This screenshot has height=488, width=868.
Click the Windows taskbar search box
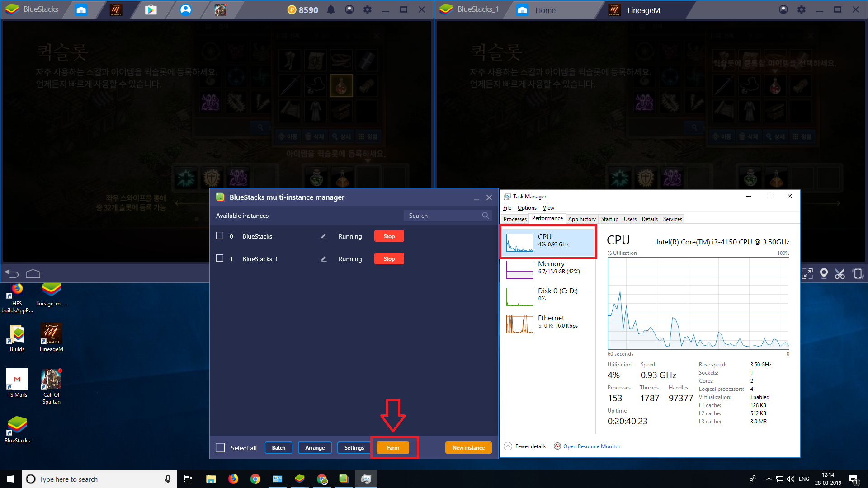point(99,479)
